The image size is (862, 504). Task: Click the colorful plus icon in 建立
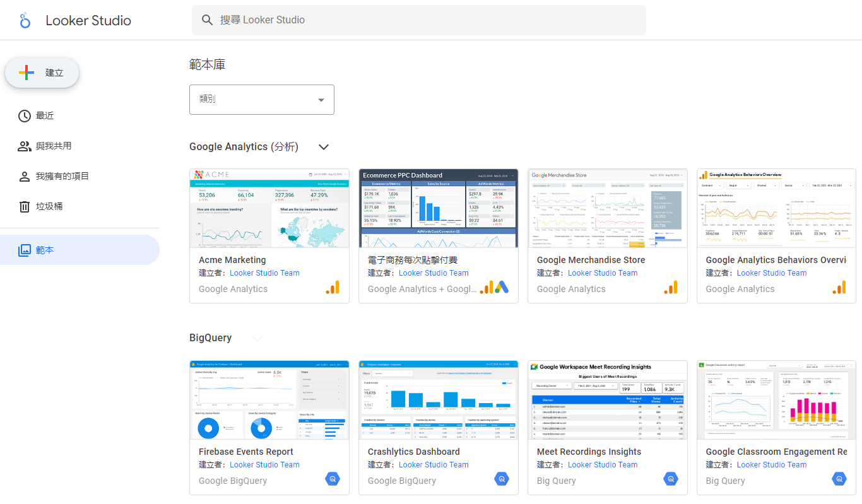click(x=27, y=73)
